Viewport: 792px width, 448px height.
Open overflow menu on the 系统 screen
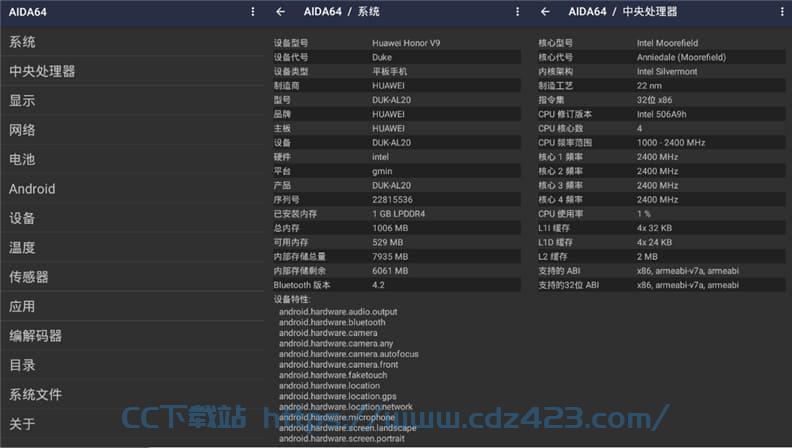click(x=517, y=12)
